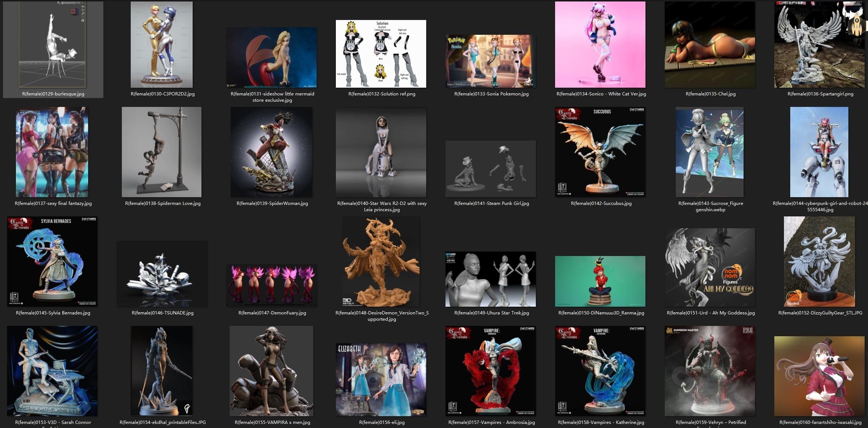The width and height of the screenshot is (868, 428).
Task: Click filename R(female)0137-sexy final fantazy.jpg
Action: [53, 203]
